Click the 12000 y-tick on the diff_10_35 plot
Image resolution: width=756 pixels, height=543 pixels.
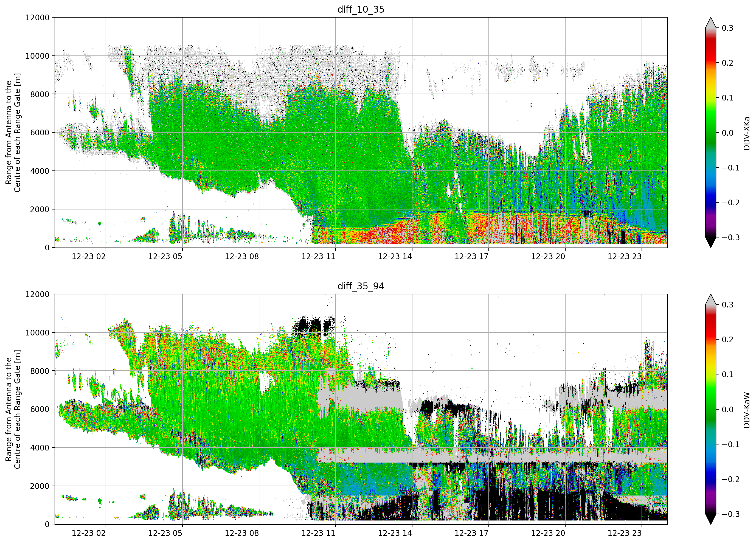click(x=37, y=17)
